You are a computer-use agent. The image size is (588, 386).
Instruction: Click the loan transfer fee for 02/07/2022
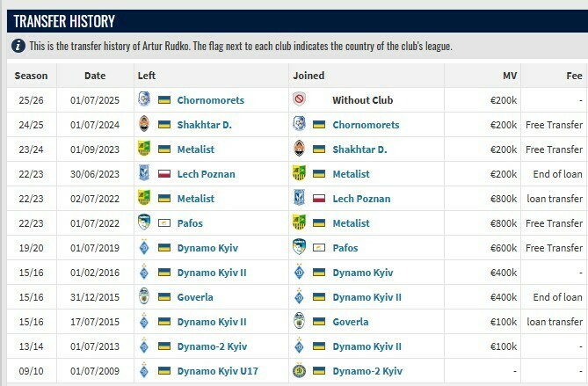coord(554,199)
